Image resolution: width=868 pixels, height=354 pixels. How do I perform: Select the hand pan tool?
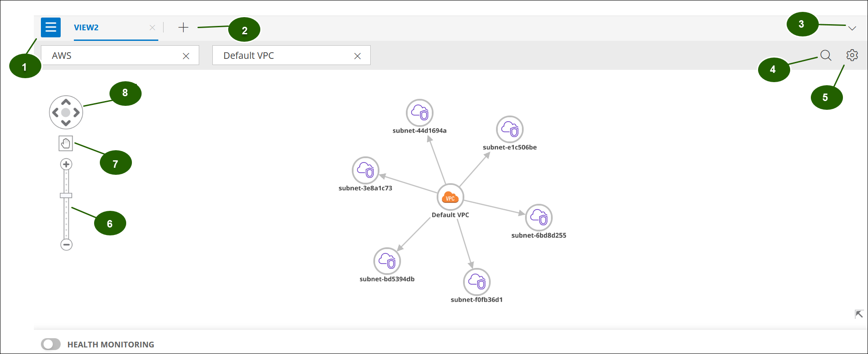66,143
